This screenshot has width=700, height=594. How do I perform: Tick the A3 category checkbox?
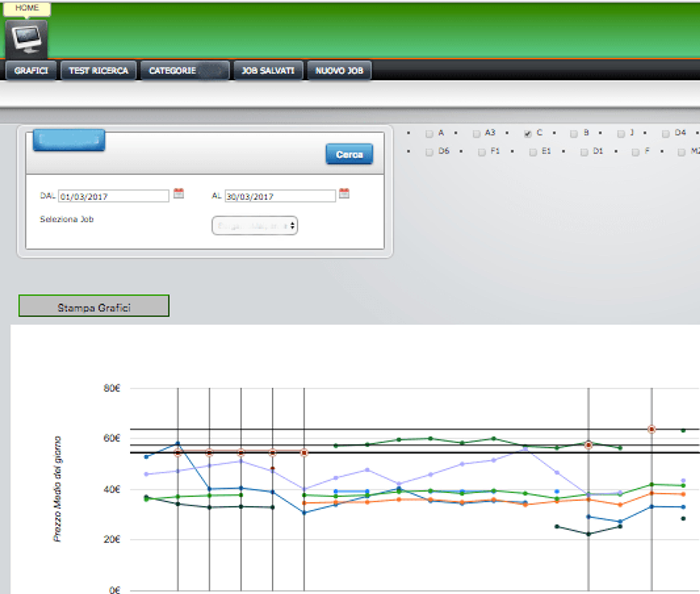click(477, 134)
